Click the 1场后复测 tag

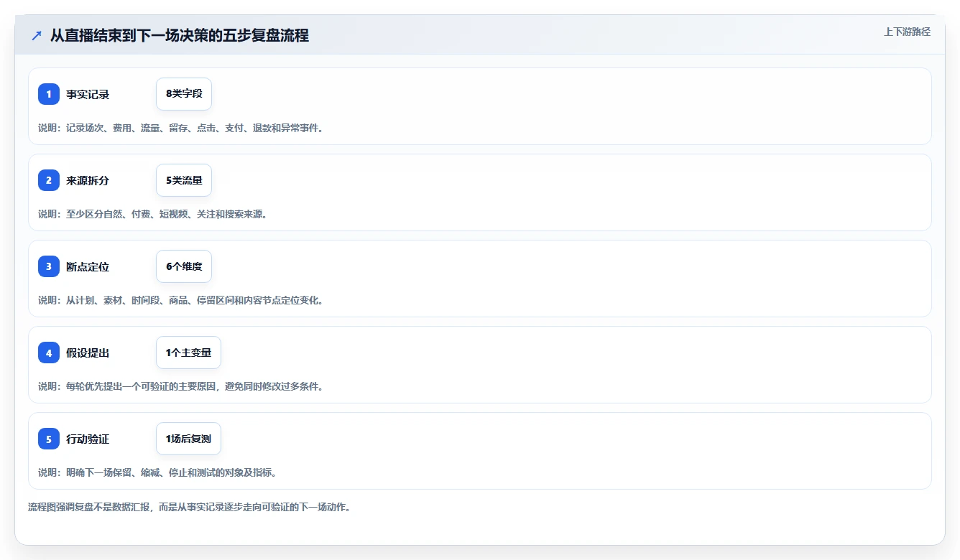[x=188, y=439]
